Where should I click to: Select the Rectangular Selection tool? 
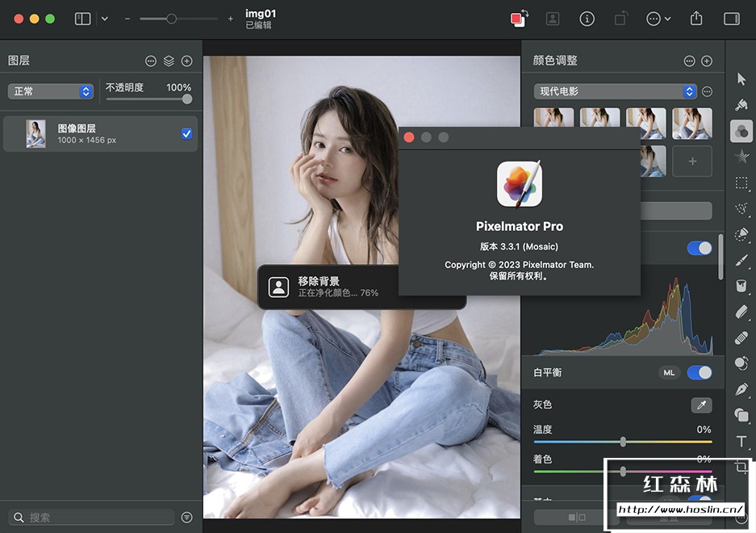tap(741, 183)
